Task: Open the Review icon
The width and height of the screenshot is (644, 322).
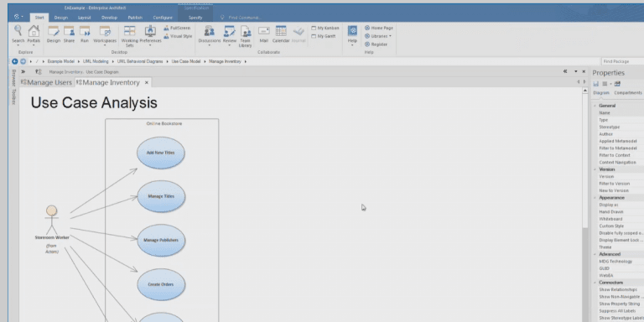Action: point(230,34)
